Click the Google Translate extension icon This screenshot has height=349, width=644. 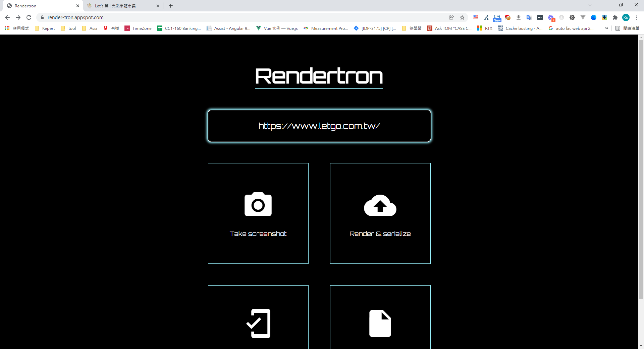529,17
